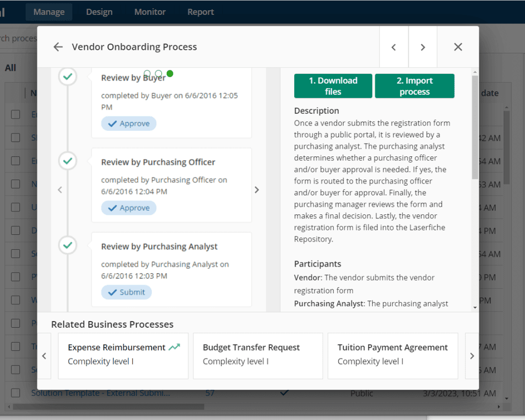Open the Report tab
This screenshot has height=420, width=525.
point(200,12)
